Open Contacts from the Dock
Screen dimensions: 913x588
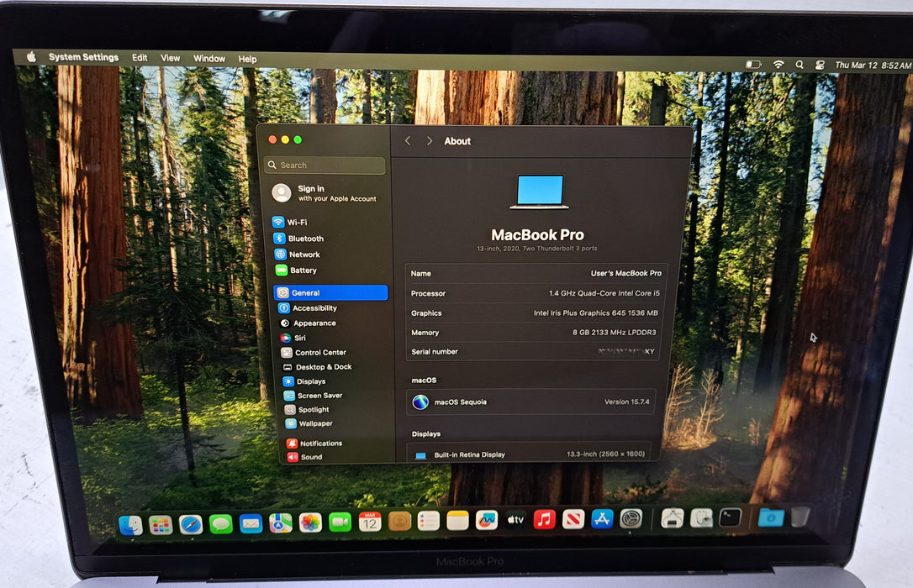(x=399, y=521)
